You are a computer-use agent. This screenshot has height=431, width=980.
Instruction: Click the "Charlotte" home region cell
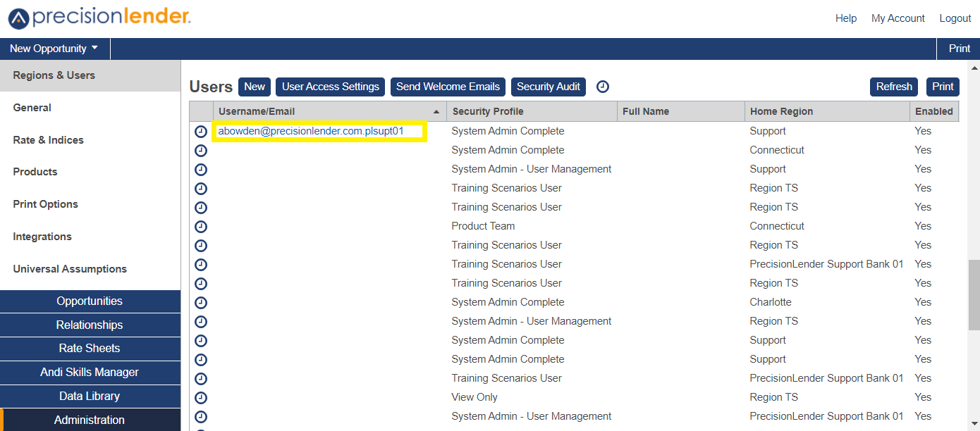771,302
